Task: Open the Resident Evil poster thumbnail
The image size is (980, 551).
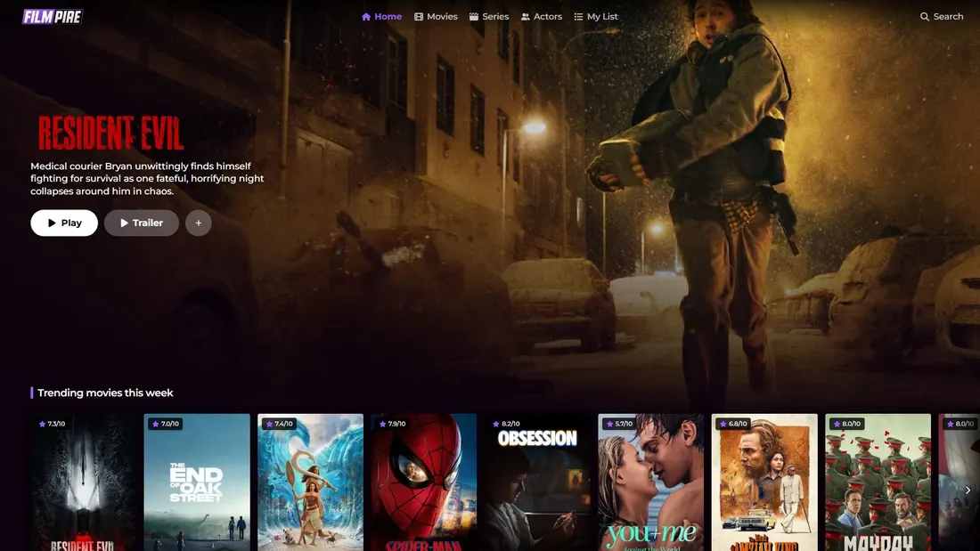Action: (83, 482)
